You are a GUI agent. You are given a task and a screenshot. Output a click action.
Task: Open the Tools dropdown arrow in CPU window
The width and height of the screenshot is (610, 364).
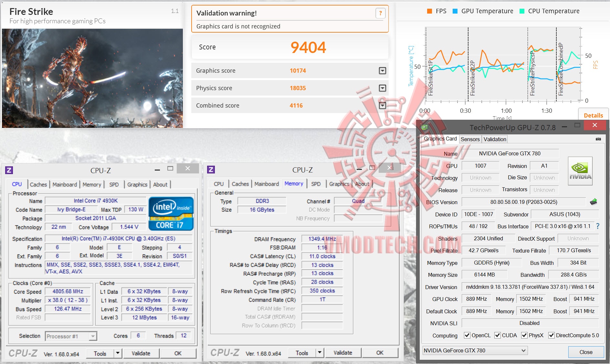coord(118,353)
